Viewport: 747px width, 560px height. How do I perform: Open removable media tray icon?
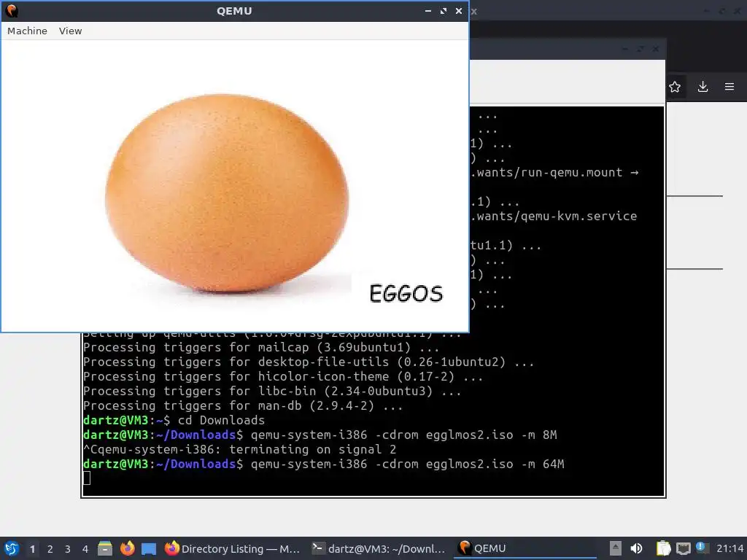pyautogui.click(x=616, y=548)
